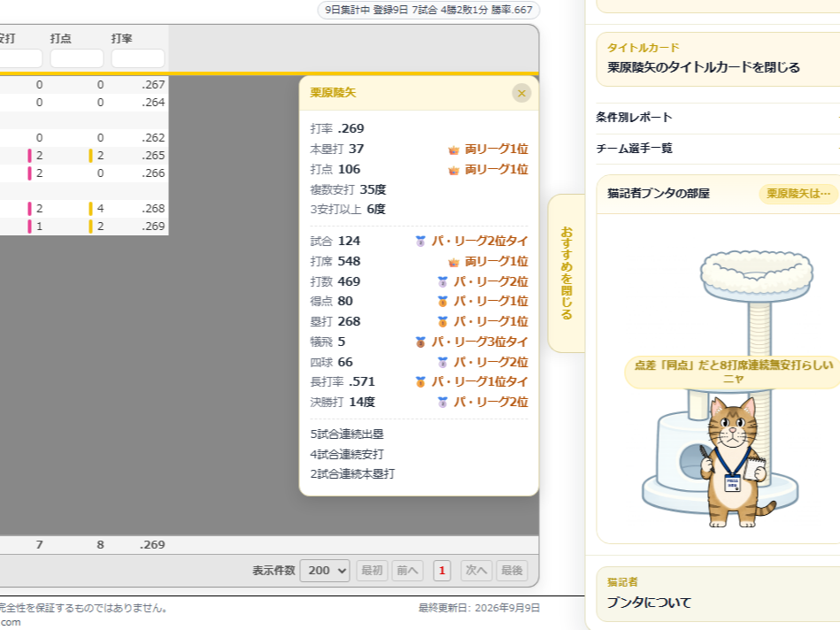The height and width of the screenshot is (630, 840).
Task: Click the 栗原陵矢は… tag in 猫記者ブンタの部屋
Action: (x=798, y=194)
